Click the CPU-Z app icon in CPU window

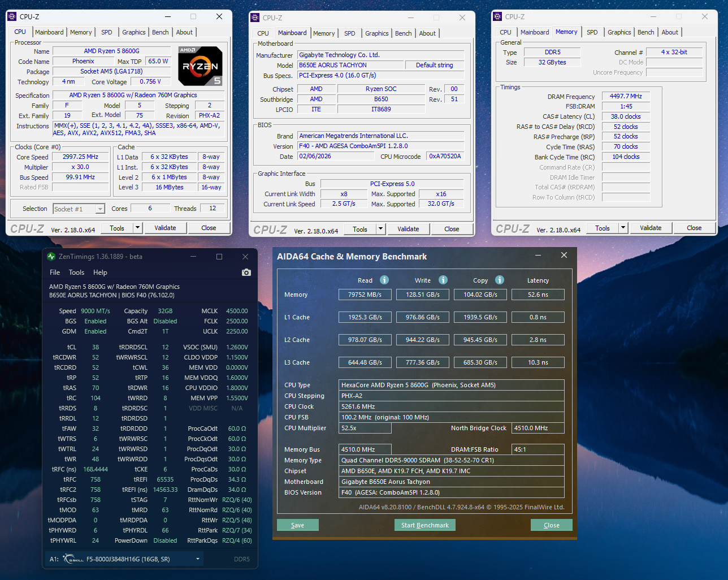pyautogui.click(x=12, y=17)
